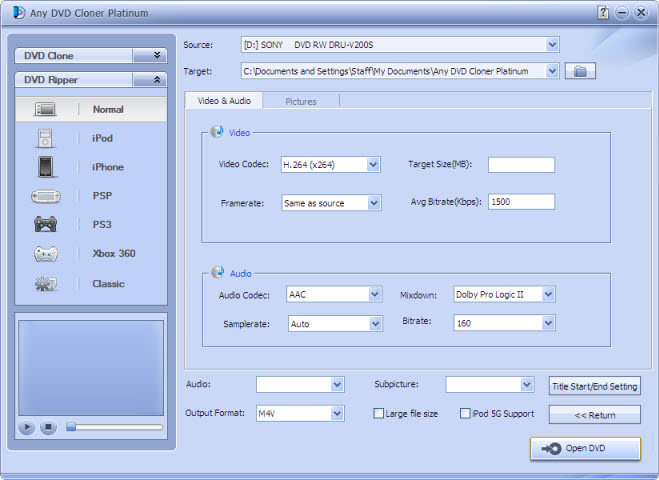
Task: Open Samplerate dropdown
Action: click(x=375, y=324)
